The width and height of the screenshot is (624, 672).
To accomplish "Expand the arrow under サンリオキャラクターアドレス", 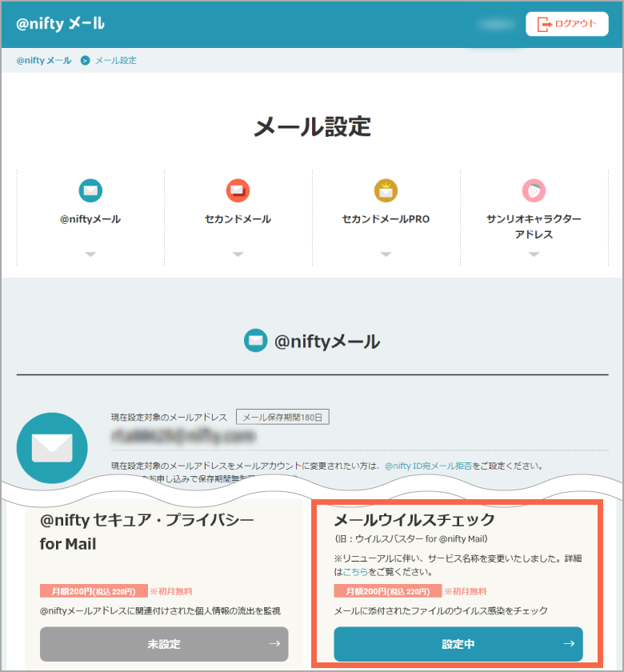I will pos(534,254).
